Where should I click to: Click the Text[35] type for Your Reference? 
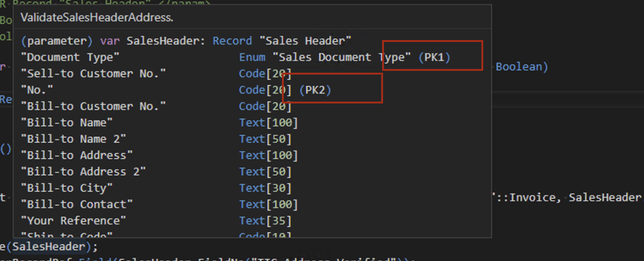pos(265,220)
